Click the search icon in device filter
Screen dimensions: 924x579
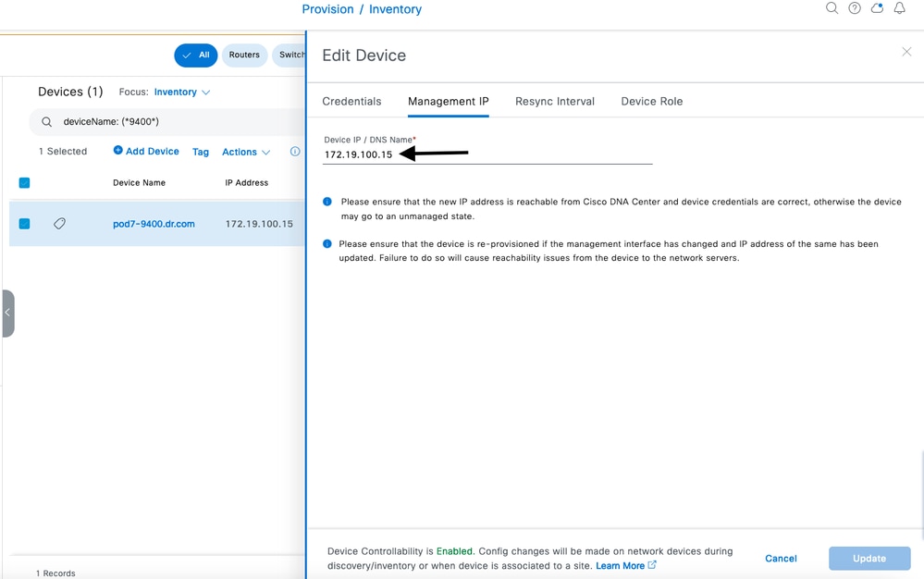46,122
